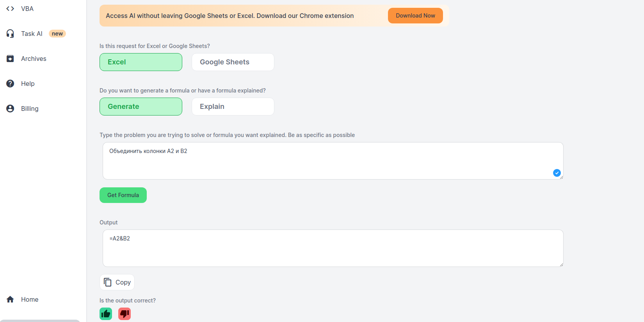Select the Excel option
The width and height of the screenshot is (644, 322).
(141, 62)
